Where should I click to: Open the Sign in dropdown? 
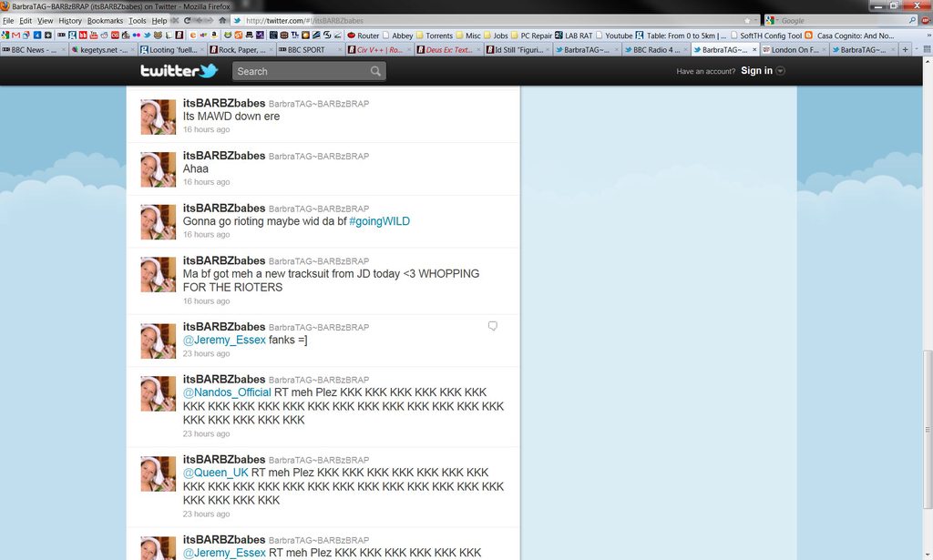(x=763, y=71)
